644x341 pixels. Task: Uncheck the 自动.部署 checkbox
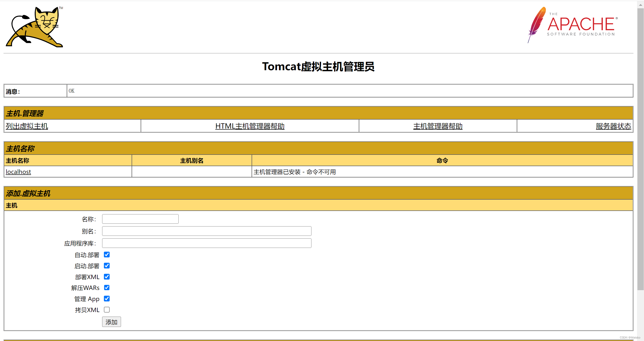click(107, 254)
